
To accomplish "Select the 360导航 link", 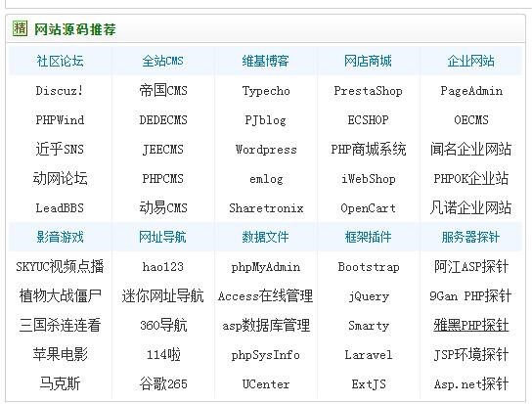I will 163,325.
